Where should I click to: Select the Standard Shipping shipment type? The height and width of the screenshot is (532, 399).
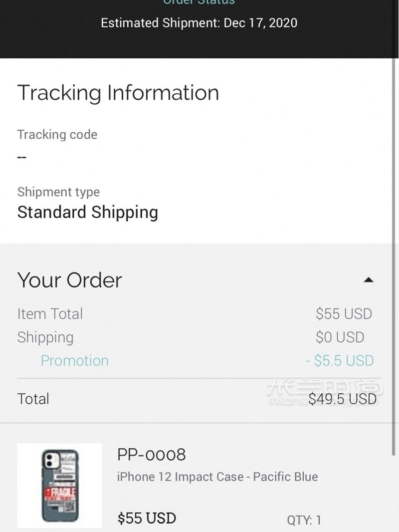click(87, 213)
